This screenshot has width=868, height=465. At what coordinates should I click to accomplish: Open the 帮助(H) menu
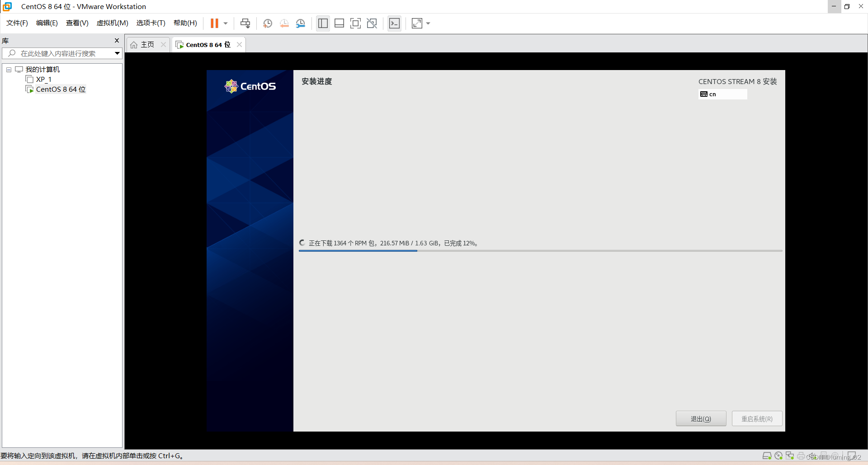[185, 23]
